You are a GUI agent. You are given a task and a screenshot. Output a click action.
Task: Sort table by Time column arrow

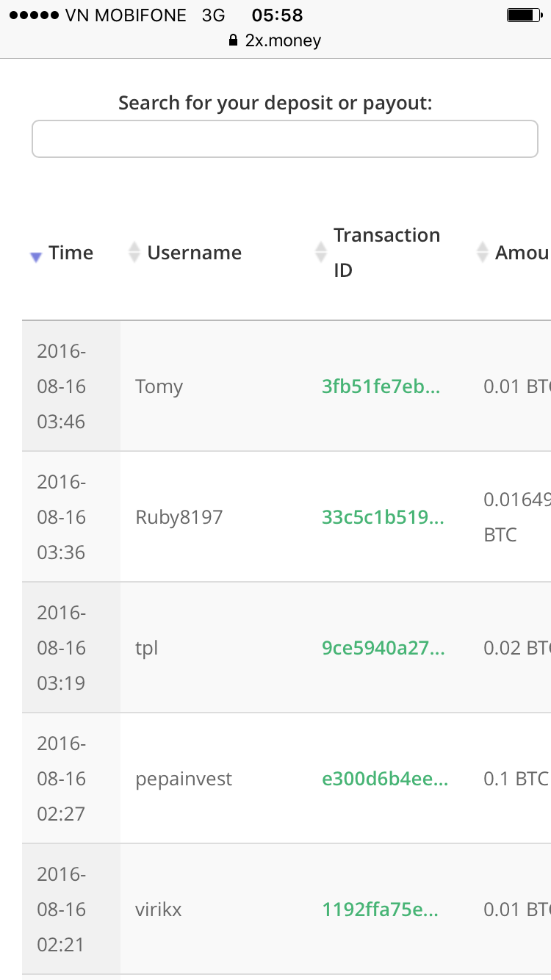click(x=35, y=256)
